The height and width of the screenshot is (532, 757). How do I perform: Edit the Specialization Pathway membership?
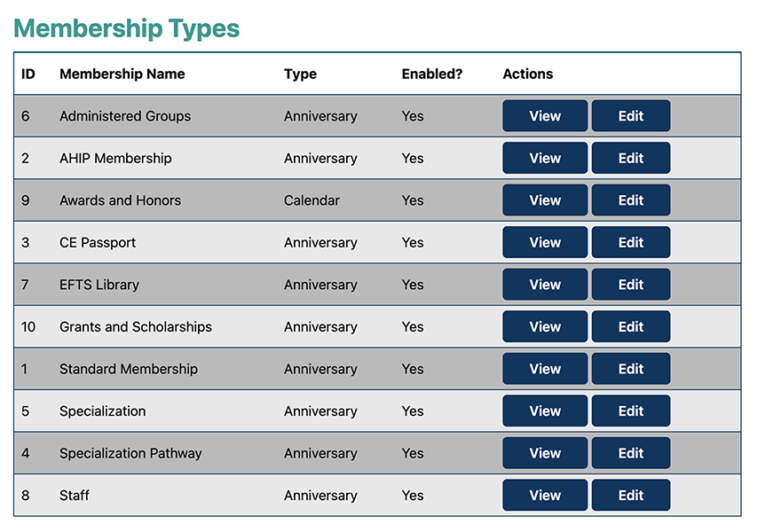pos(630,453)
